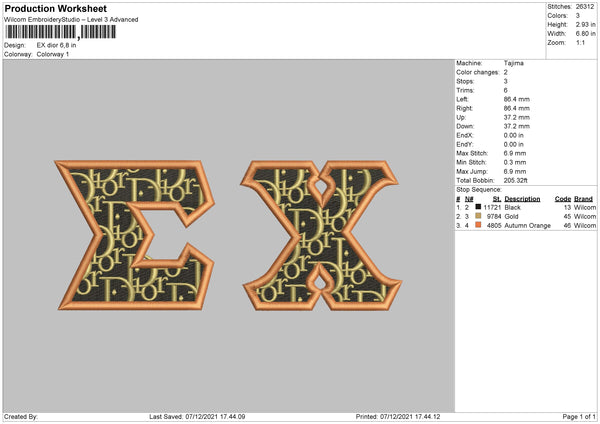Click the stitch count "11721" for Black
Screen dimensions: 600x424
[492, 207]
